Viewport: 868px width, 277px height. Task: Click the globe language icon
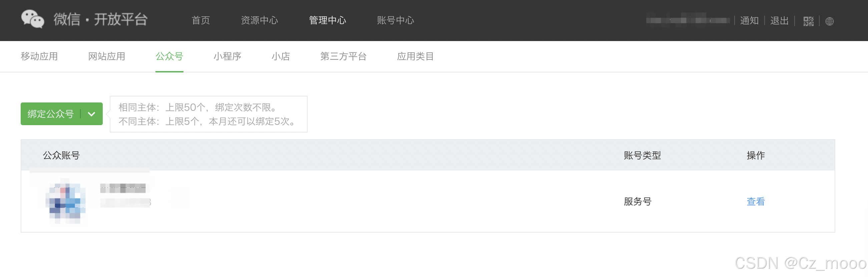point(829,21)
